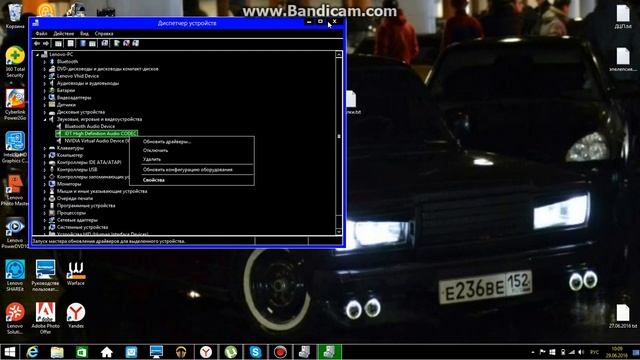Image resolution: width=640 pixels, height=360 pixels.
Task: Open the Файл menu
Action: point(41,33)
